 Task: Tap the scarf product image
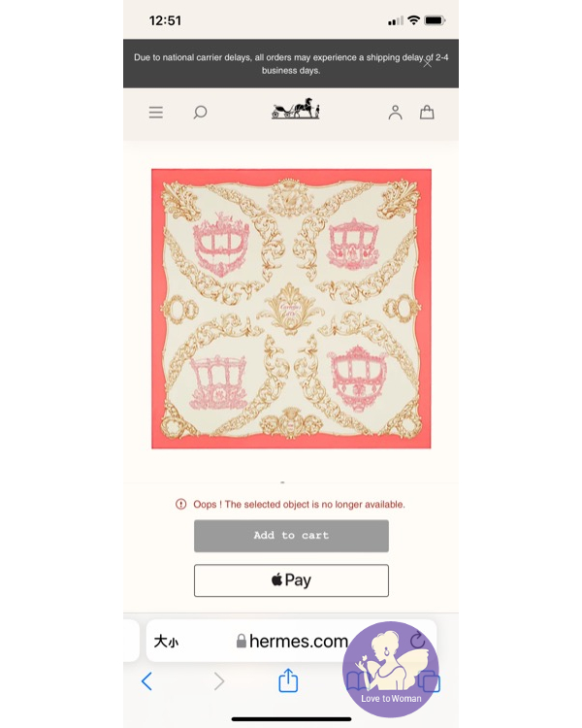(x=291, y=309)
